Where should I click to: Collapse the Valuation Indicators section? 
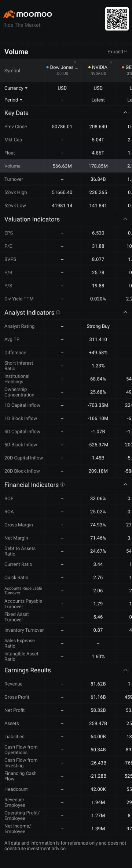125,219
